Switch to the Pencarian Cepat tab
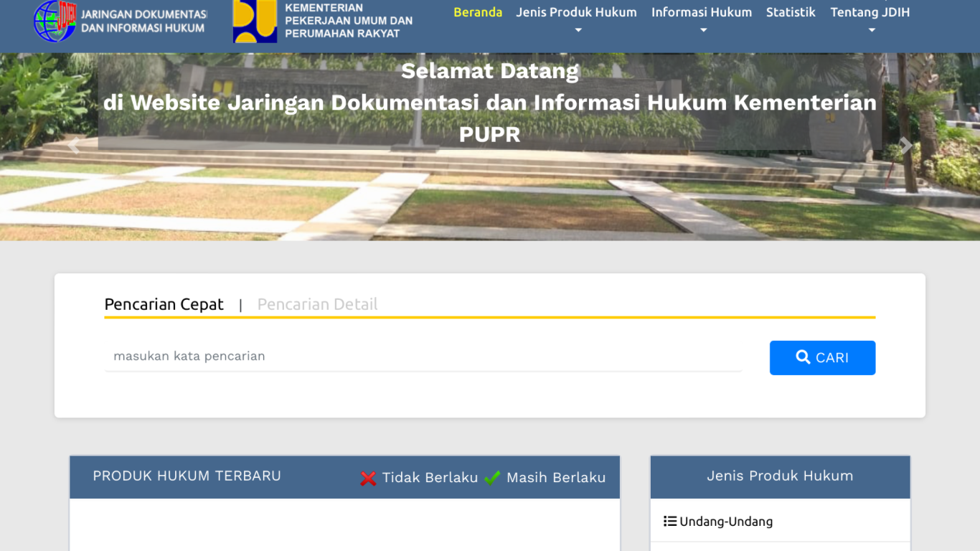The width and height of the screenshot is (980, 551). point(164,304)
